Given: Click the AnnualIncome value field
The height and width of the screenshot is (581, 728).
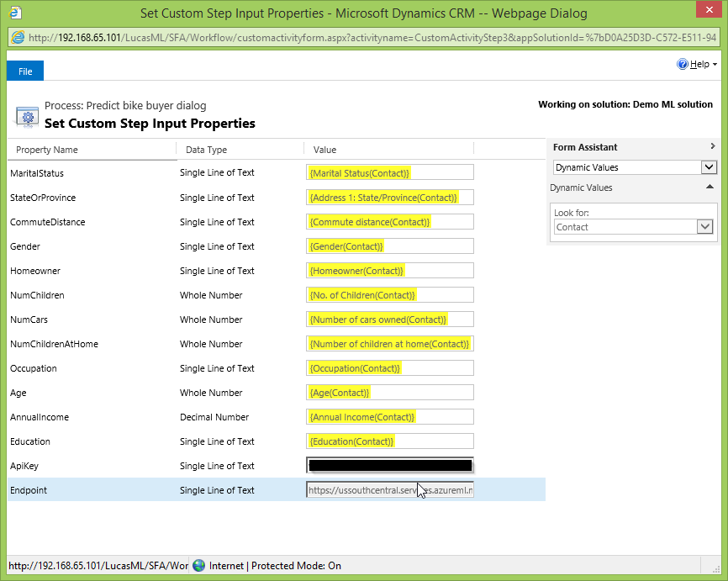Looking at the screenshot, I should pos(390,416).
